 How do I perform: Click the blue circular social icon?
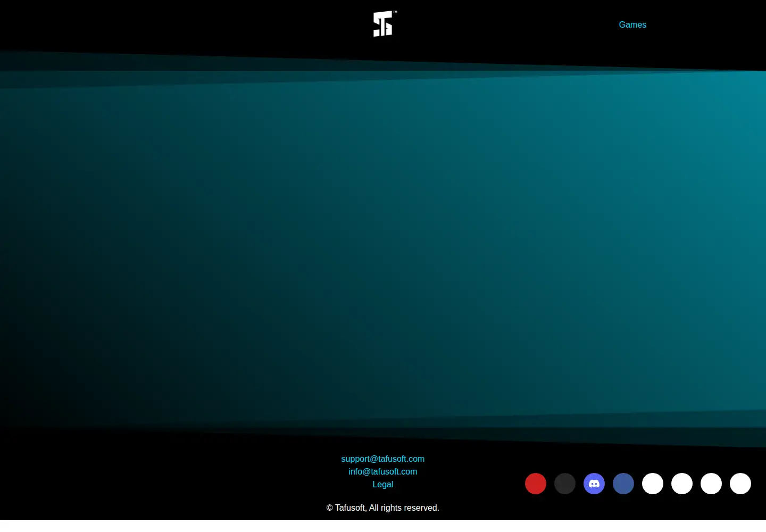coord(623,484)
